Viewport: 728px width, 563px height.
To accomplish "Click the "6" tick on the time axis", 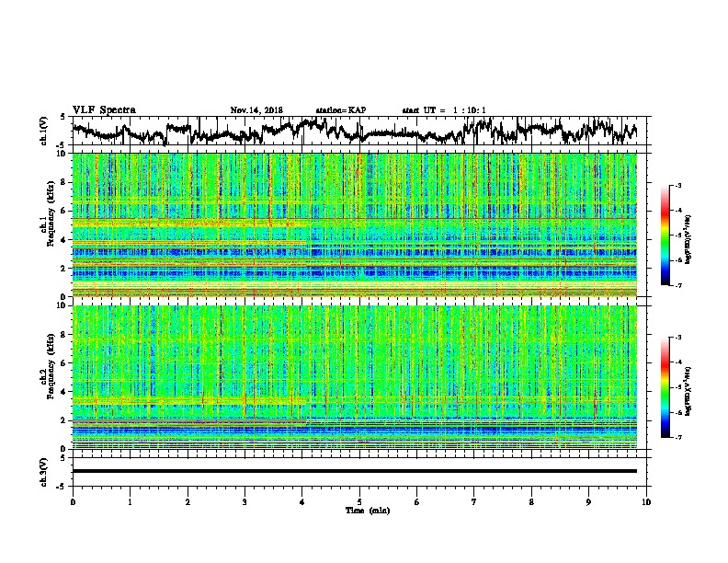I will (417, 502).
